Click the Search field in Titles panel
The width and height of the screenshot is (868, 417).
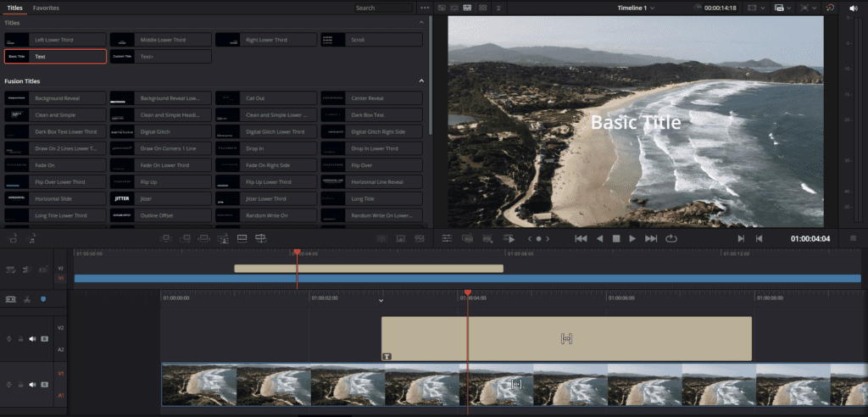click(x=384, y=8)
